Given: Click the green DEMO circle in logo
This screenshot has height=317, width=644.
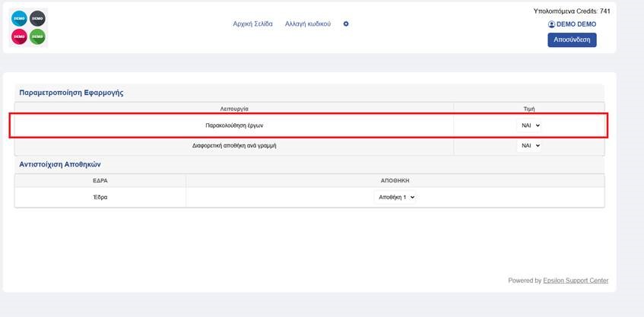Looking at the screenshot, I should [x=37, y=36].
